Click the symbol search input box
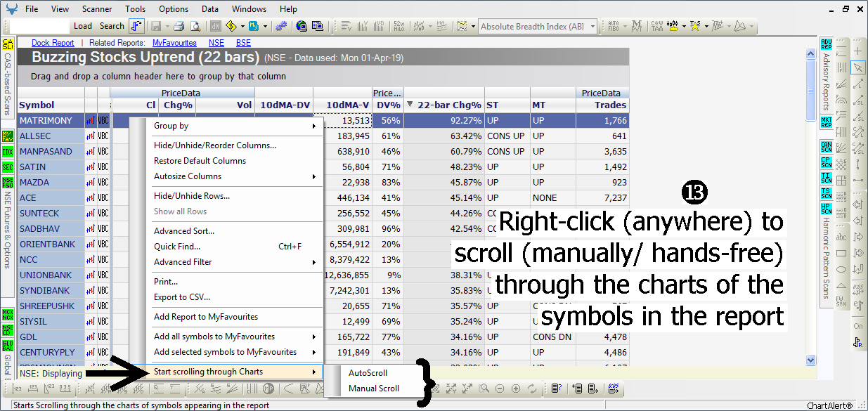The width and height of the screenshot is (868, 411). 39,26
